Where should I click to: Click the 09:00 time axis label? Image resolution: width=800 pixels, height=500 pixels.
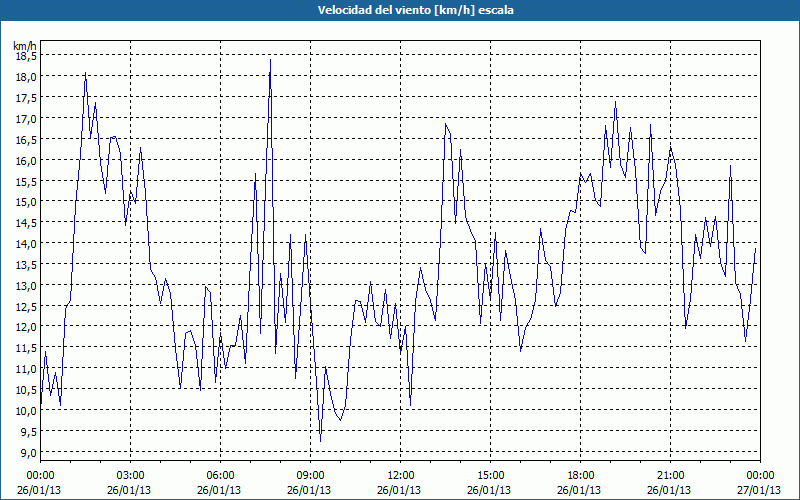click(311, 476)
